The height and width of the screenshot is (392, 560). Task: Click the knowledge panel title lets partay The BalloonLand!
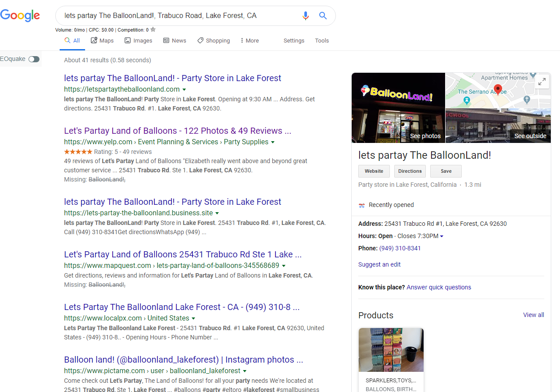point(424,155)
